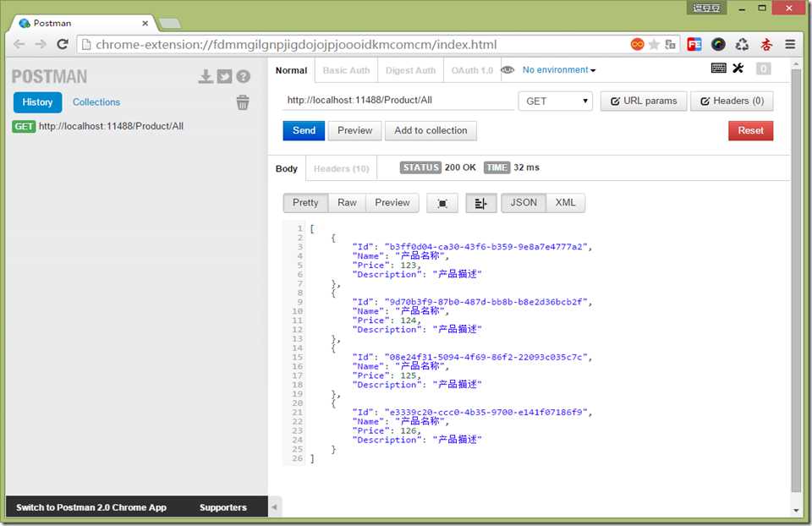The width and height of the screenshot is (812, 526).
Task: Click line number 26 in response gutter
Action: [x=297, y=458]
